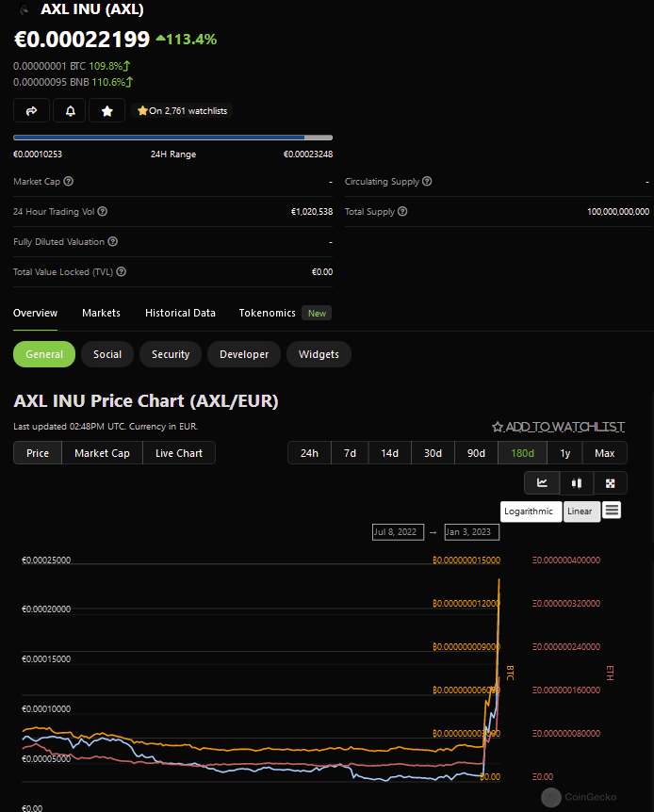654x812 pixels.
Task: Select the General pill tab
Action: tap(44, 354)
